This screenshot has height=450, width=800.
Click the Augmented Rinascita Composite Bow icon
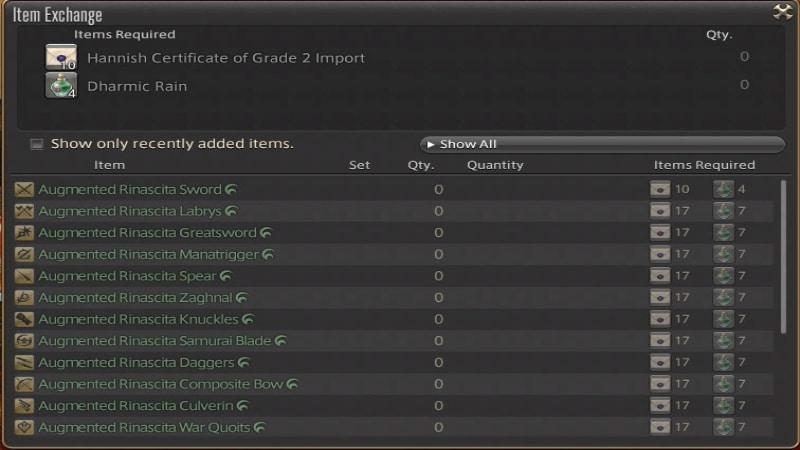[25, 384]
